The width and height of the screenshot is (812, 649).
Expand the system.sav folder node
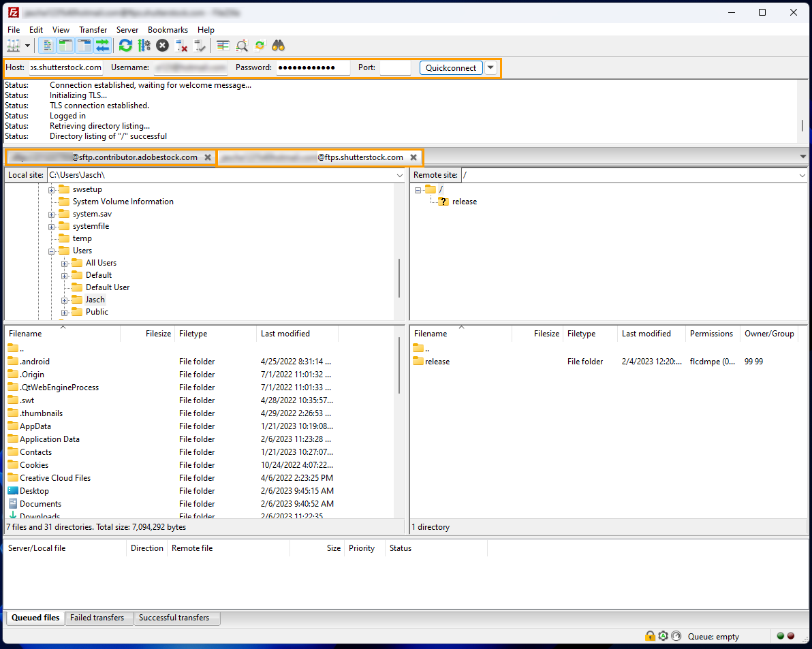click(x=51, y=215)
